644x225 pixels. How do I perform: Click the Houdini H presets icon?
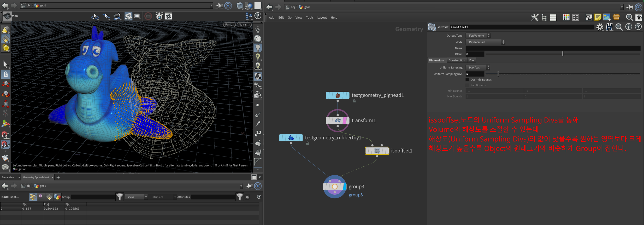point(609,27)
